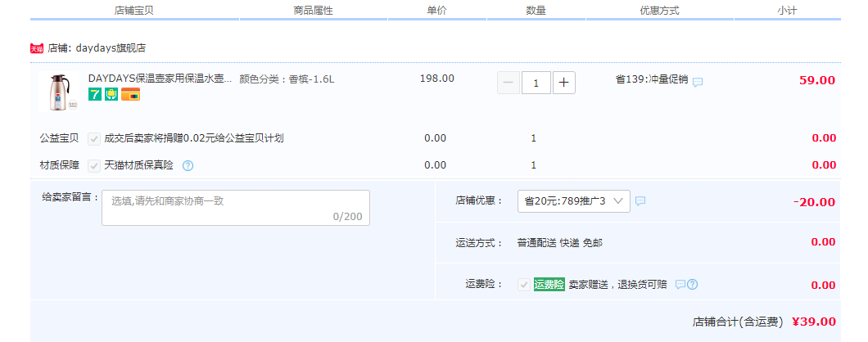Decrease quantity with the minus button

tap(509, 83)
